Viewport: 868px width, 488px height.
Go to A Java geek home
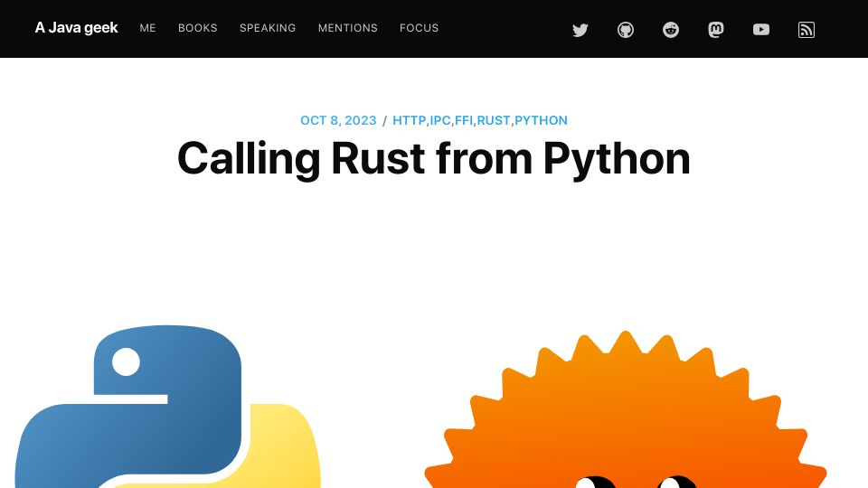(76, 28)
